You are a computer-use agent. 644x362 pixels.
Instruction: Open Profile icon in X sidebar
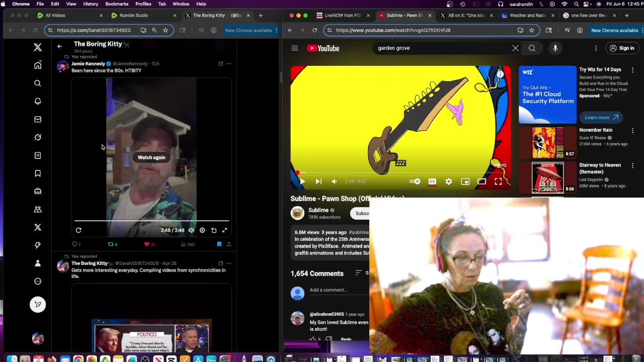click(x=38, y=263)
